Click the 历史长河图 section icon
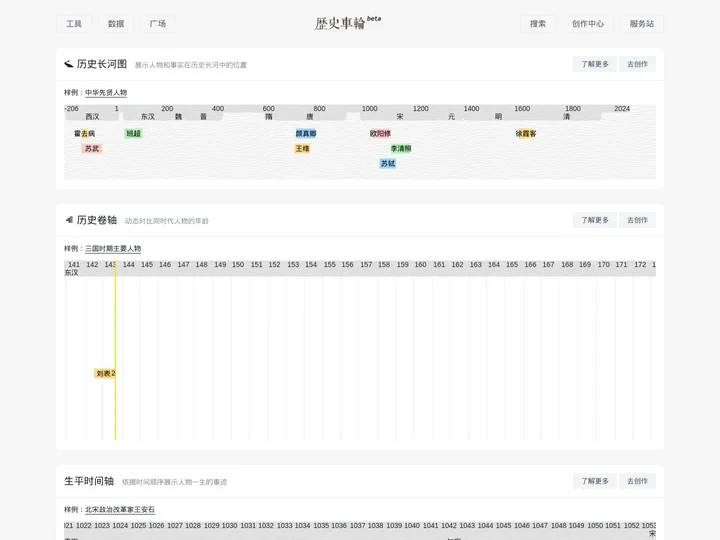Image resolution: width=720 pixels, height=540 pixels. coord(68,64)
